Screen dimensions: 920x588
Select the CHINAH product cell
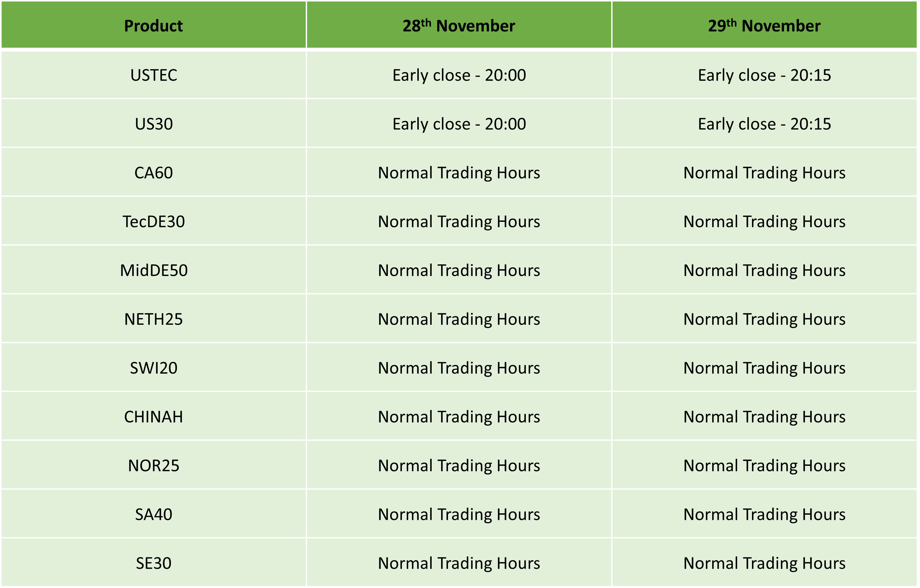point(154,417)
